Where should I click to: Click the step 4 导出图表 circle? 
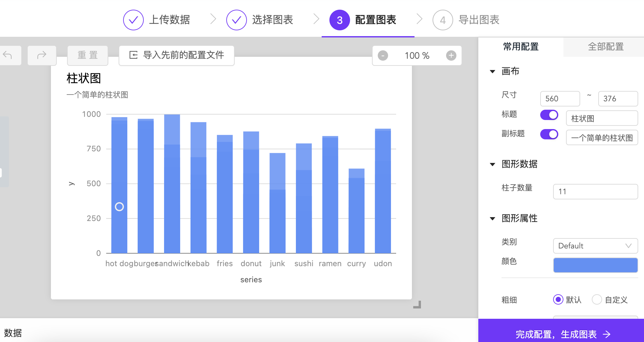click(443, 20)
